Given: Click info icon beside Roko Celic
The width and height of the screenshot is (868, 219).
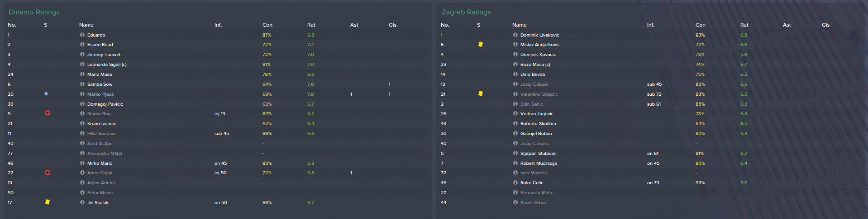Looking at the screenshot, I should [515, 182].
